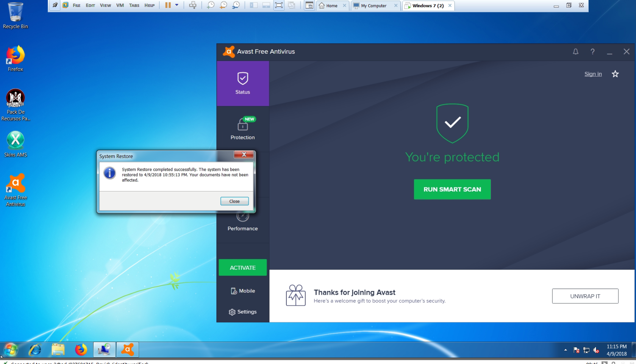The image size is (636, 364).
Task: Click Close in System Restore dialog
Action: [x=234, y=201]
